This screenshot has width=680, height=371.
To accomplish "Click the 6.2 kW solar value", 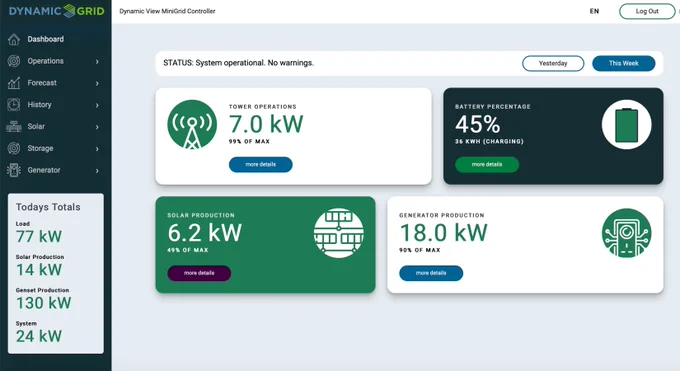I will click(x=205, y=233).
